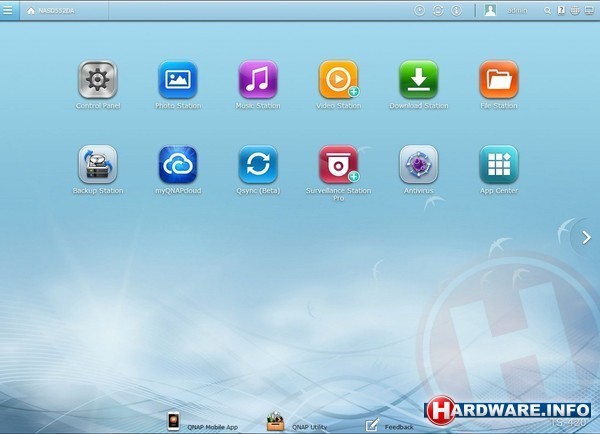Click the external devices sync icon

tap(438, 11)
